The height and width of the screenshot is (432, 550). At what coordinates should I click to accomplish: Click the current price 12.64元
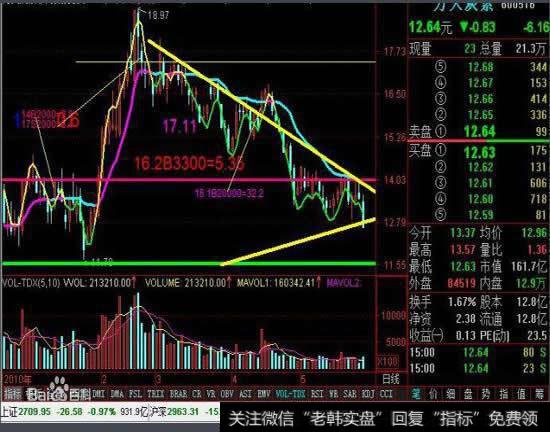tap(430, 27)
